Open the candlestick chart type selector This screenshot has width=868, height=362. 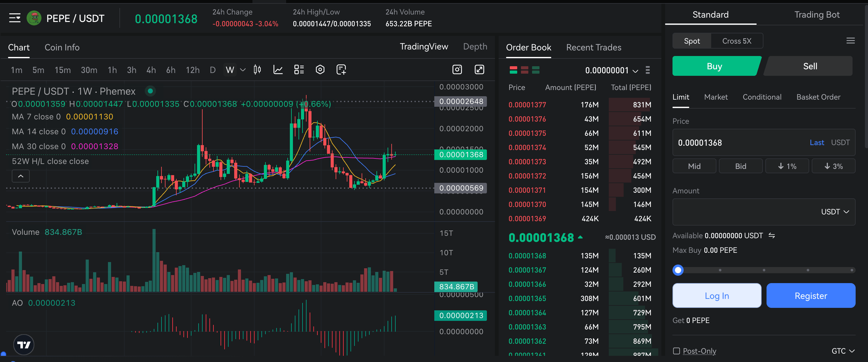(x=257, y=69)
